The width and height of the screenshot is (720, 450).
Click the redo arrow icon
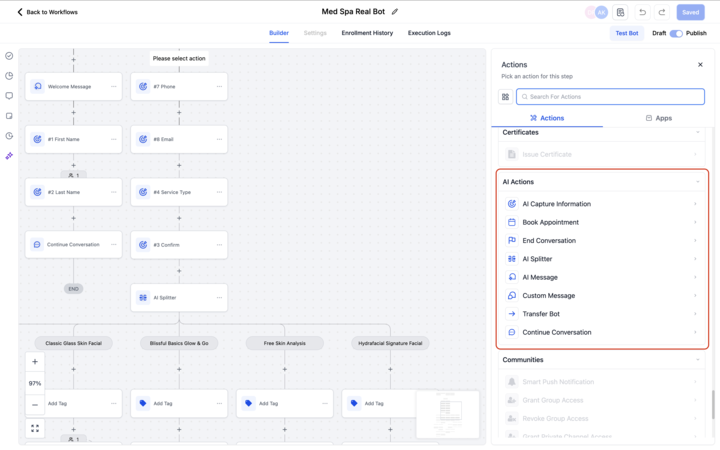pos(662,12)
